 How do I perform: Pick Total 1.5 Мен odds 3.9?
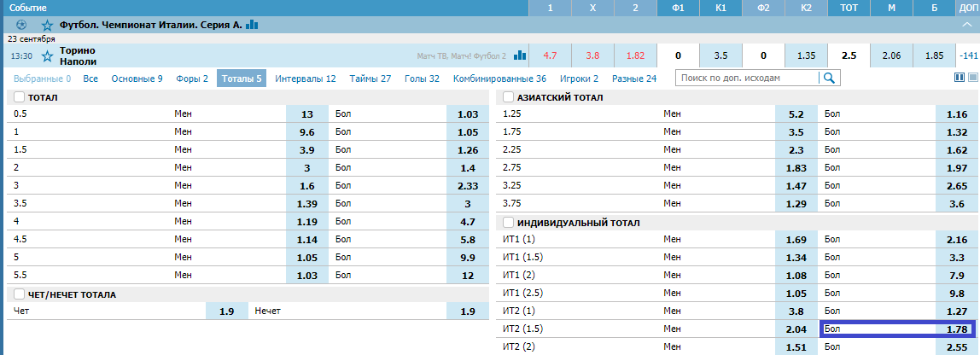306,150
